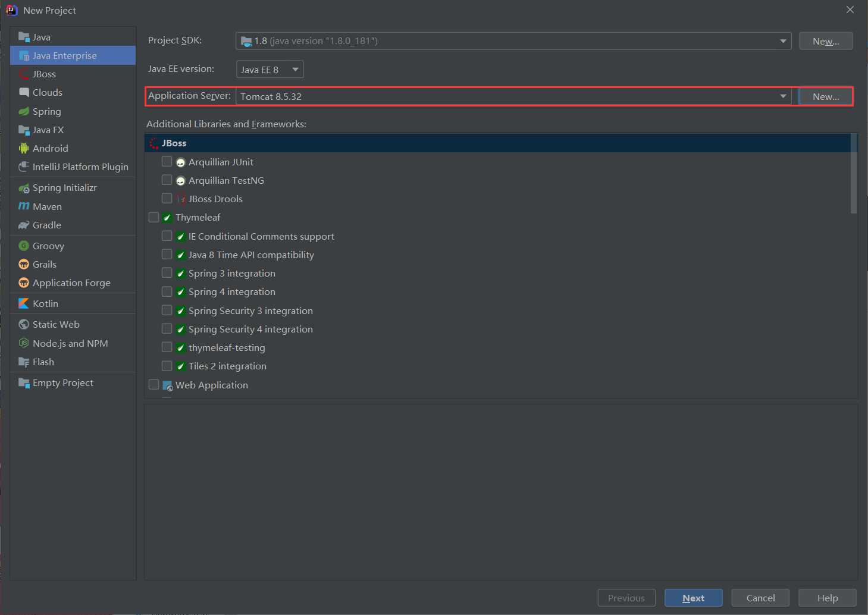The width and height of the screenshot is (868, 615).
Task: Click the Cancel button
Action: [760, 598]
